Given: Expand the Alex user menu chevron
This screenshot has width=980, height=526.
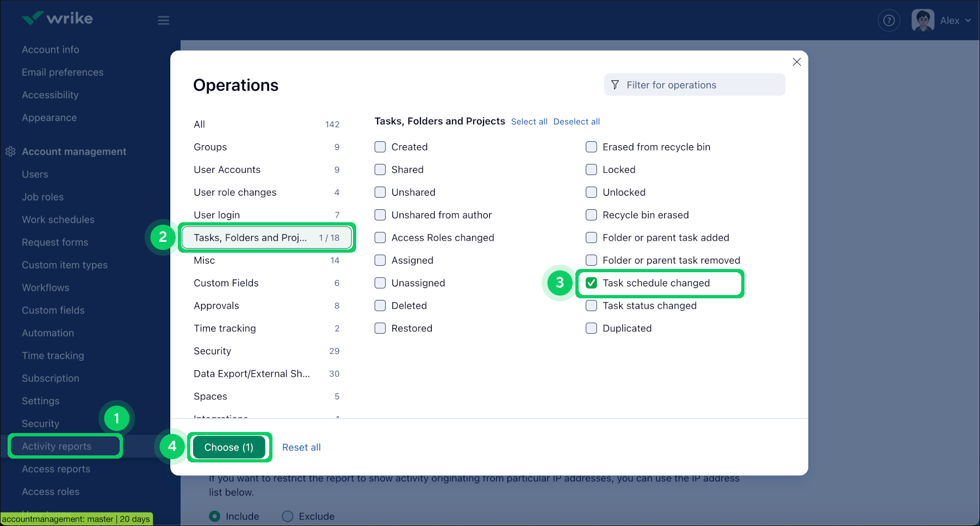Looking at the screenshot, I should [968, 21].
